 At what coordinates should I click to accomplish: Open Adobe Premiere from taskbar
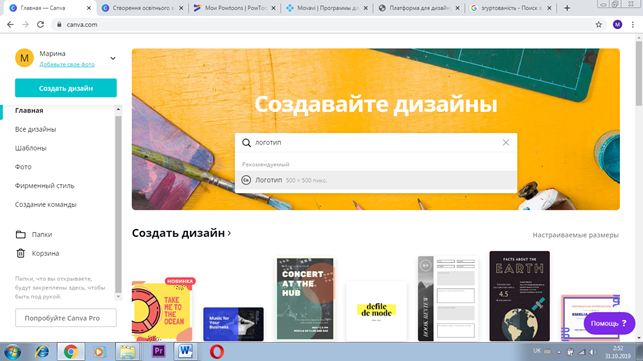coord(158,352)
